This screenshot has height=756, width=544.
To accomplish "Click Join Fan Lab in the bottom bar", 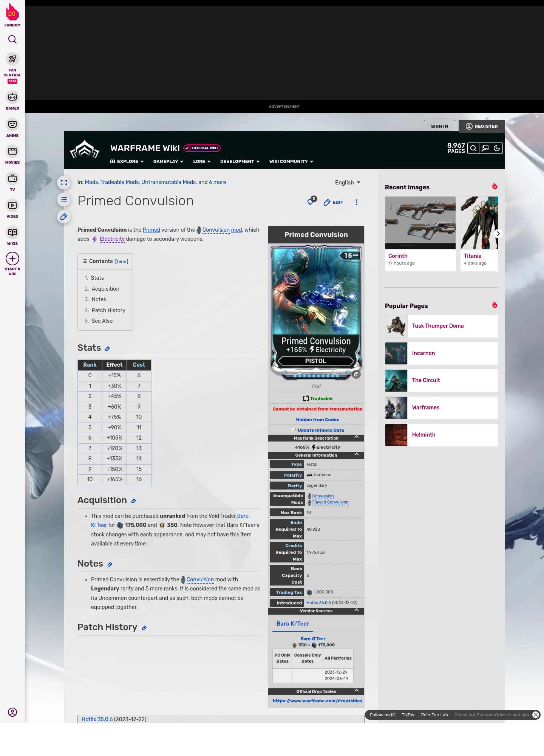I will (x=434, y=715).
